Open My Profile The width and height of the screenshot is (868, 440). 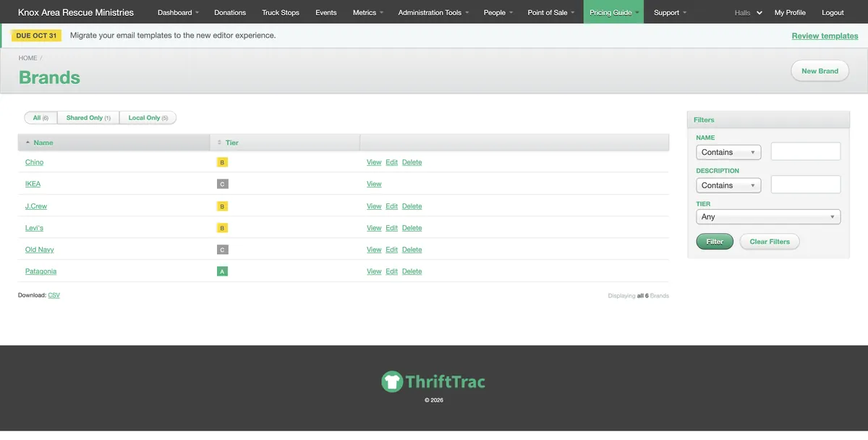[790, 12]
